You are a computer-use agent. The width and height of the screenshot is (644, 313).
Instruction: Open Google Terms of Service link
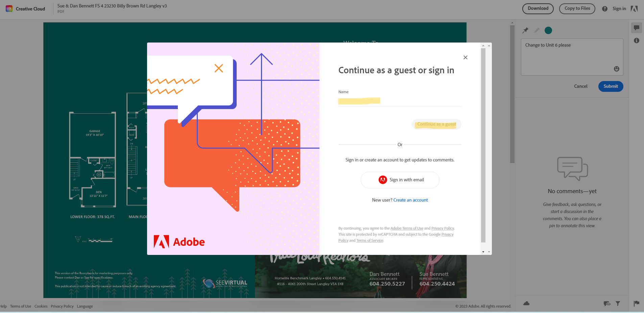[x=369, y=240]
